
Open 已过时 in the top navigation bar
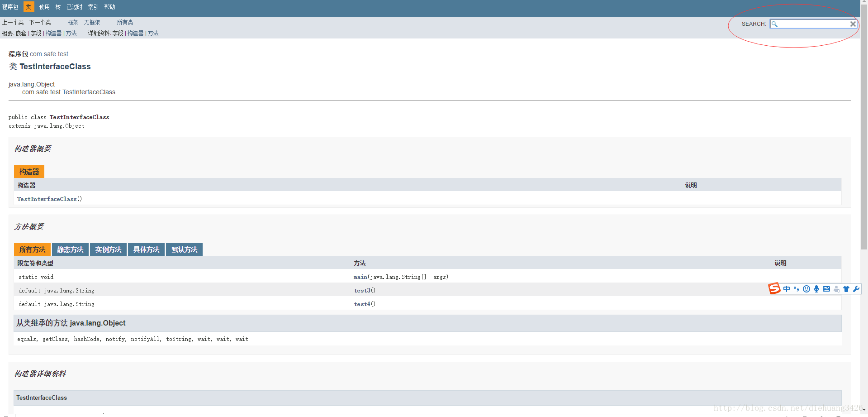point(74,7)
